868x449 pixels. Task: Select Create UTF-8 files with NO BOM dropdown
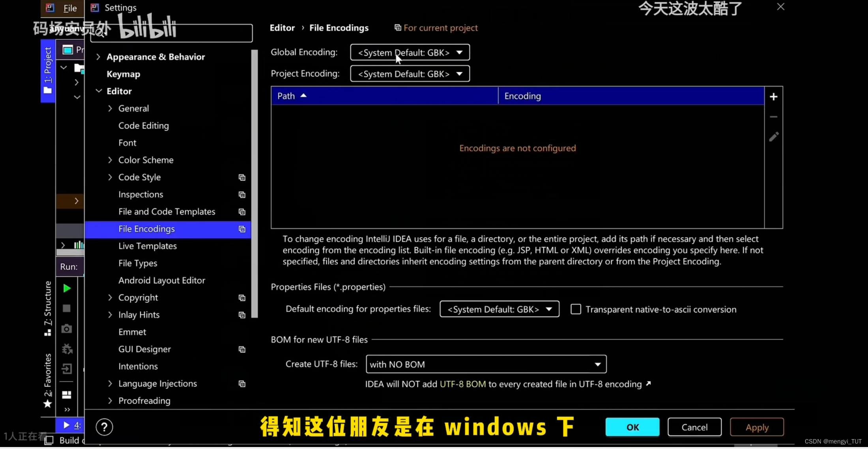point(486,364)
